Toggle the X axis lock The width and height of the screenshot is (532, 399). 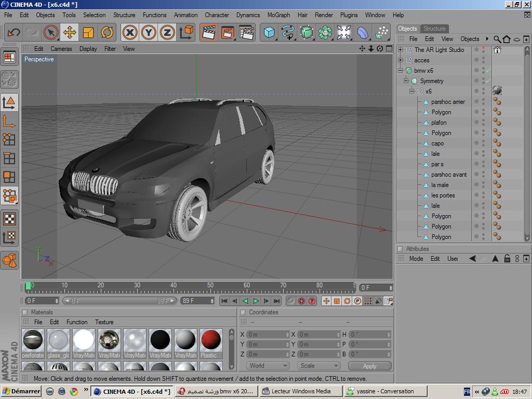coord(130,33)
